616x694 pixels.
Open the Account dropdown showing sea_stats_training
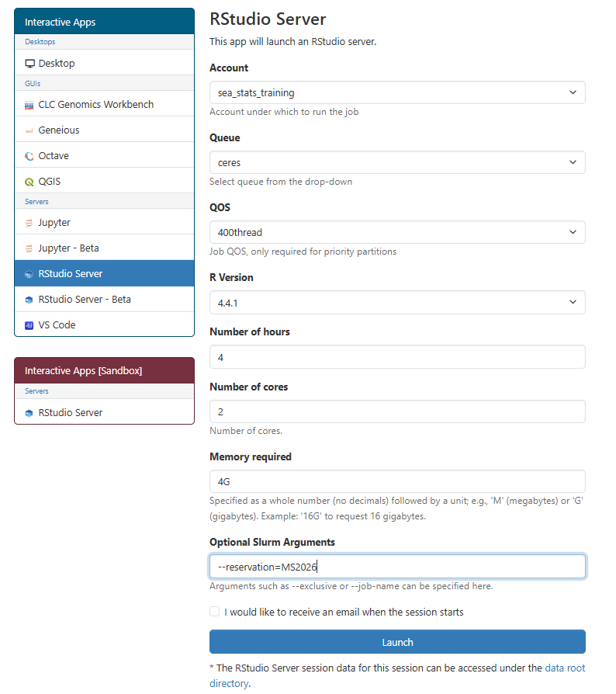tap(397, 92)
